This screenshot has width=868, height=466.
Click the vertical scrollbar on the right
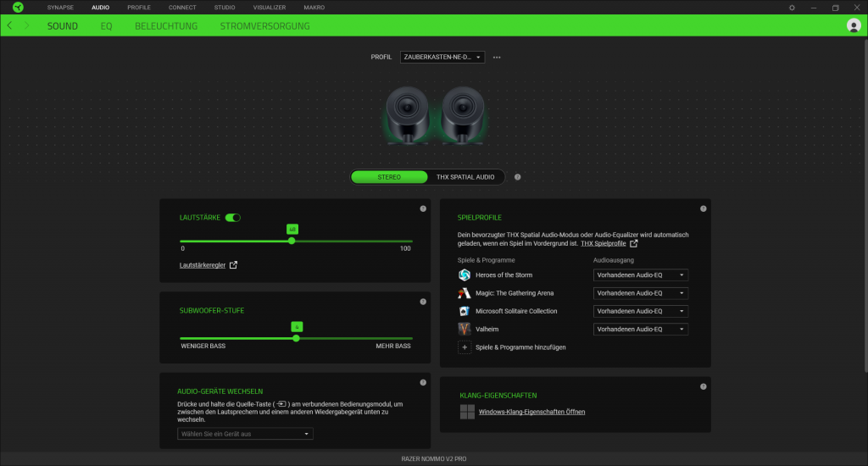click(x=865, y=205)
